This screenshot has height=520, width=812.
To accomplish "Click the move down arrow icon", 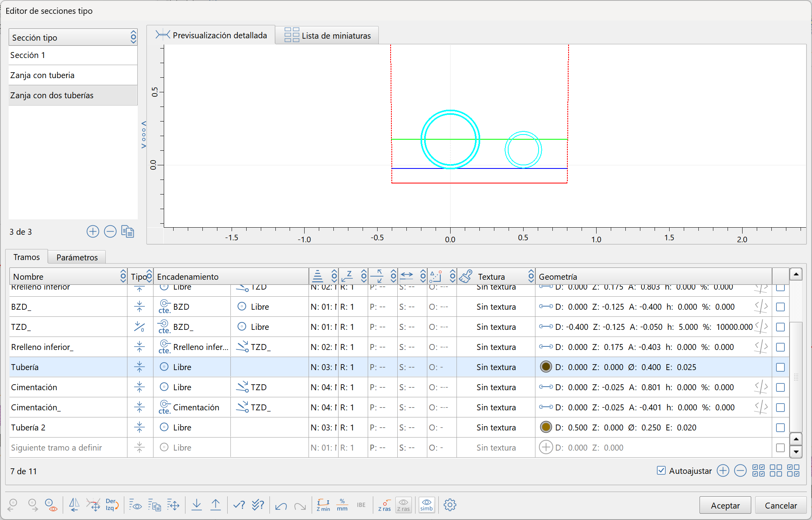I will coord(196,505).
